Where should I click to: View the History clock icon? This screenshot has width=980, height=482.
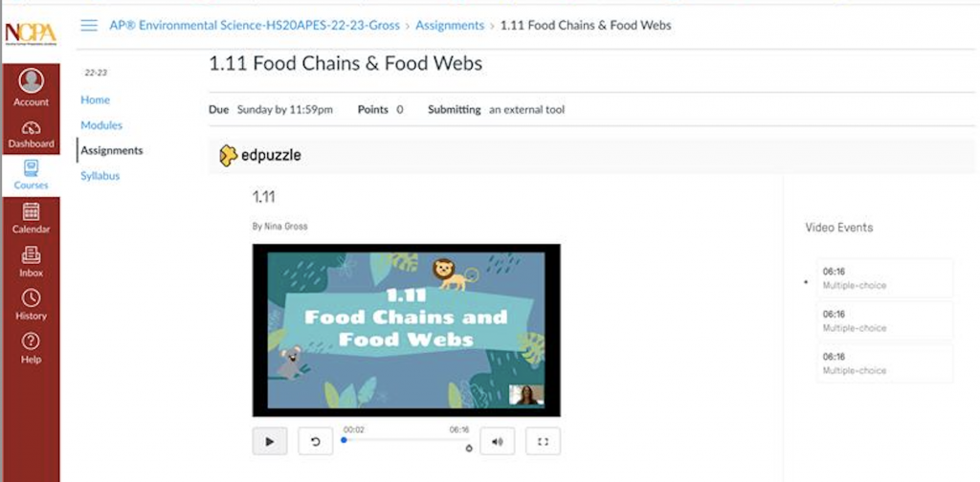point(32,297)
